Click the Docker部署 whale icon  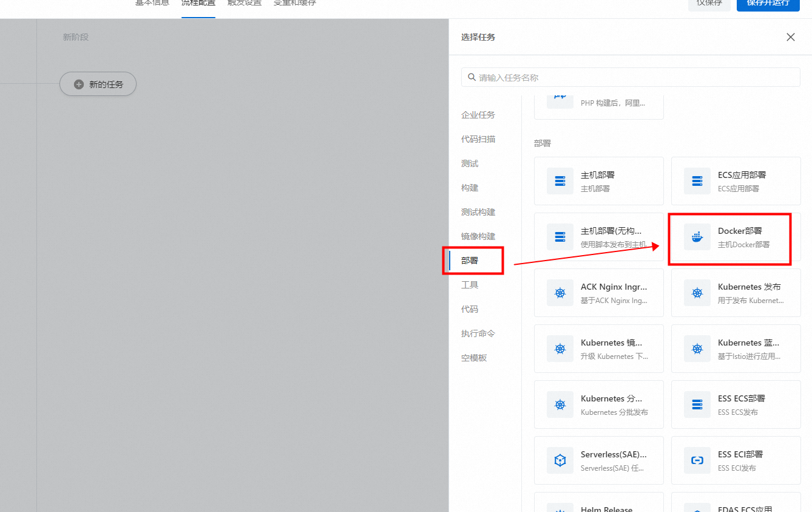point(697,237)
